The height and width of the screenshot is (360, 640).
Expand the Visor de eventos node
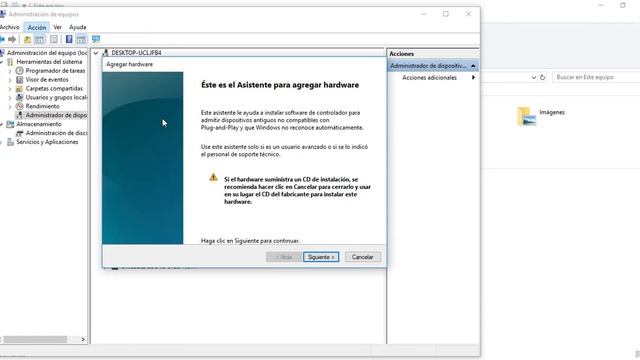click(x=10, y=80)
